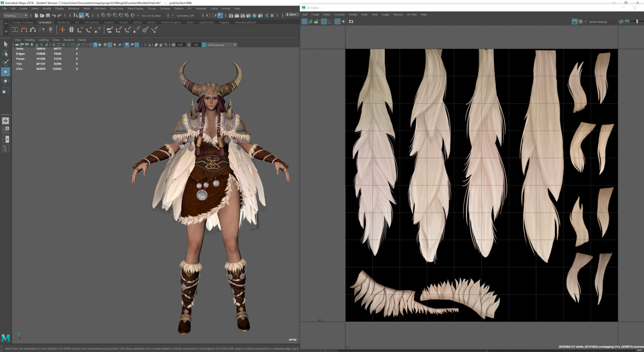
Task: Click the viewport exposure value field
Action: (x=180, y=45)
